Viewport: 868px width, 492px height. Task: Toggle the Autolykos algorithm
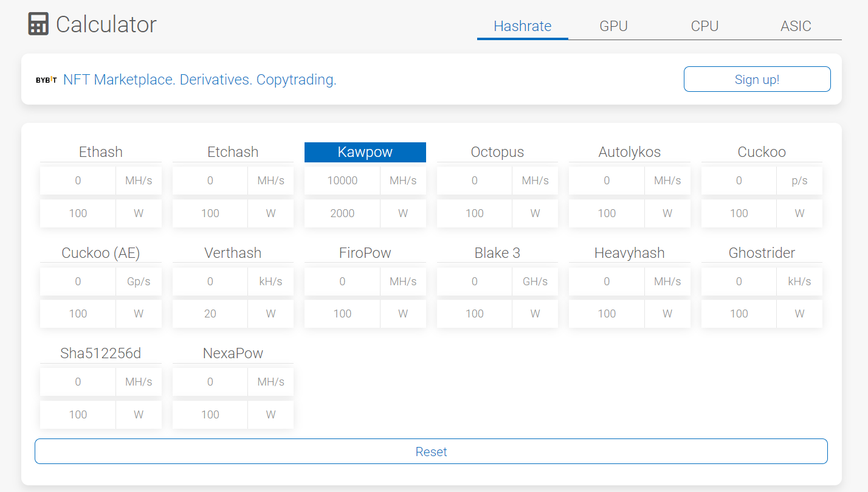629,152
